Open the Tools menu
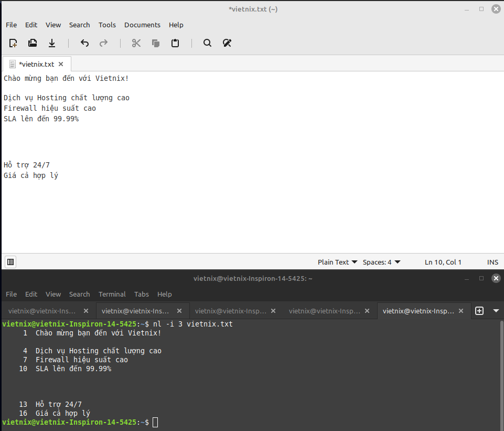504x431 pixels. (107, 25)
